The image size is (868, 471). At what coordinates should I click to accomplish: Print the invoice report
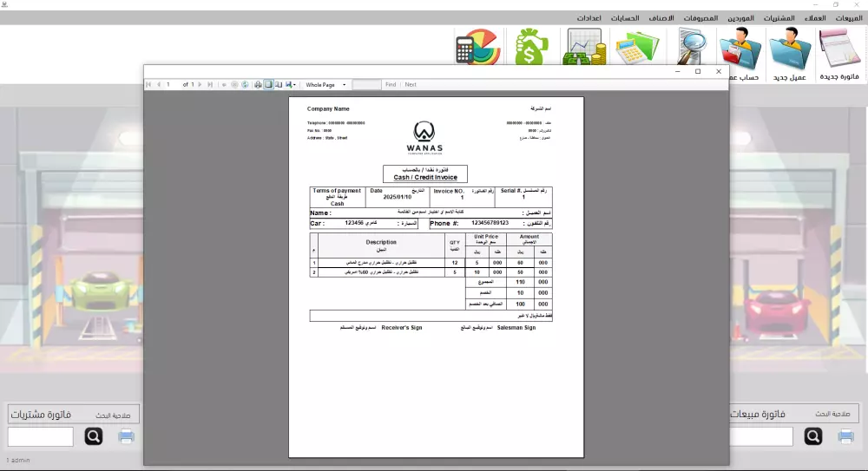258,85
